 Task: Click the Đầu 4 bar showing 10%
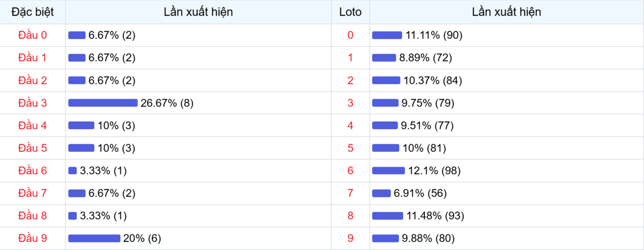[x=81, y=126]
